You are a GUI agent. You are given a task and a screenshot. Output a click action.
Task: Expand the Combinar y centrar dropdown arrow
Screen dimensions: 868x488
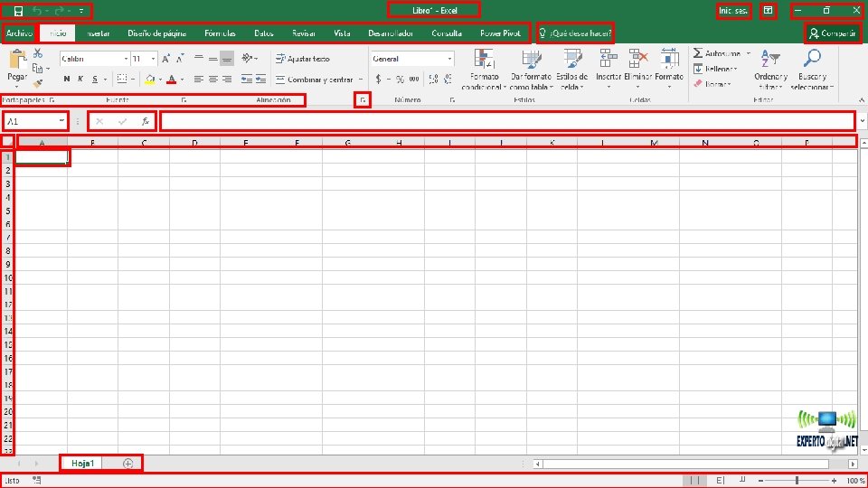[361, 80]
